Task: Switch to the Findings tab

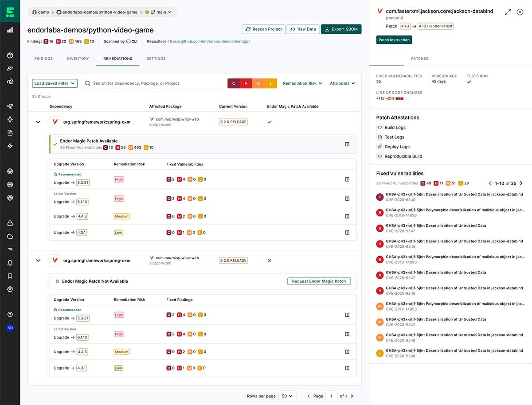Action: [x=43, y=58]
